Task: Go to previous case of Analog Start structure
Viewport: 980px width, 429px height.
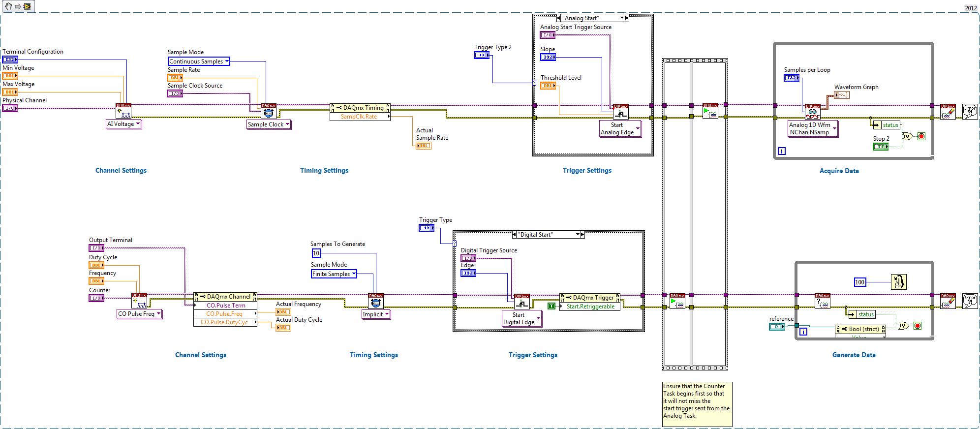Action: pyautogui.click(x=559, y=18)
